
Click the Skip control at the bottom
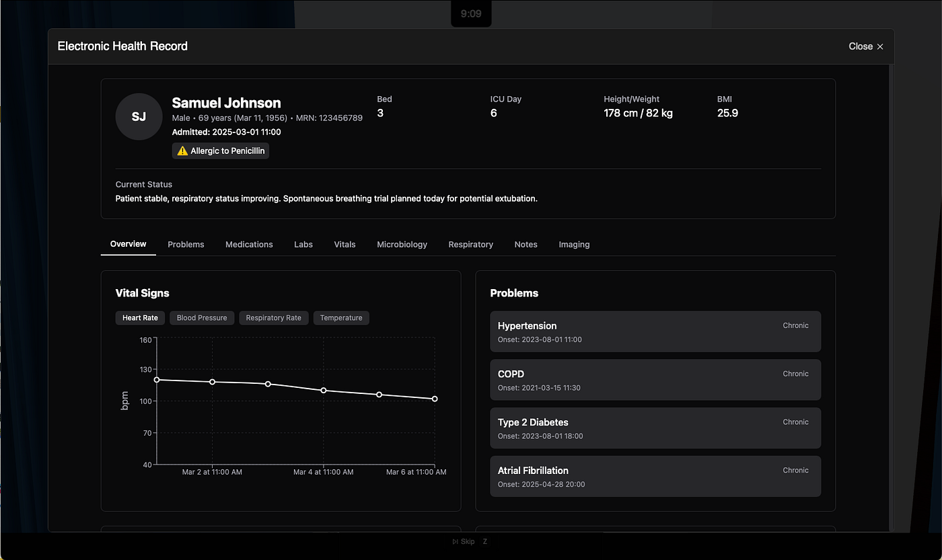tap(464, 541)
